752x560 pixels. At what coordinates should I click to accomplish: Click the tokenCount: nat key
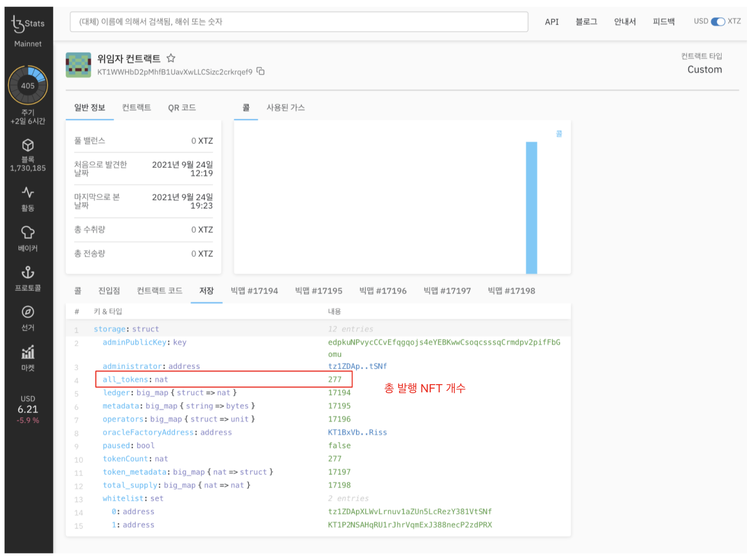point(135,459)
